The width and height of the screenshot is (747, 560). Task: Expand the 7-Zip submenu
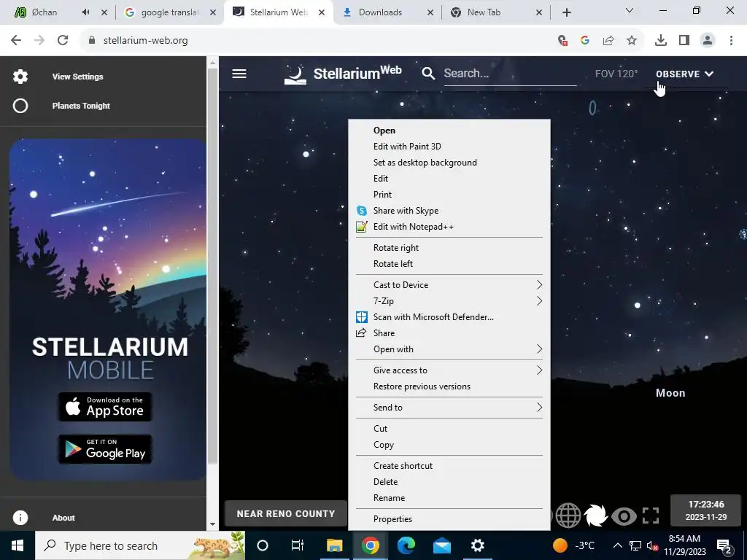(x=539, y=301)
